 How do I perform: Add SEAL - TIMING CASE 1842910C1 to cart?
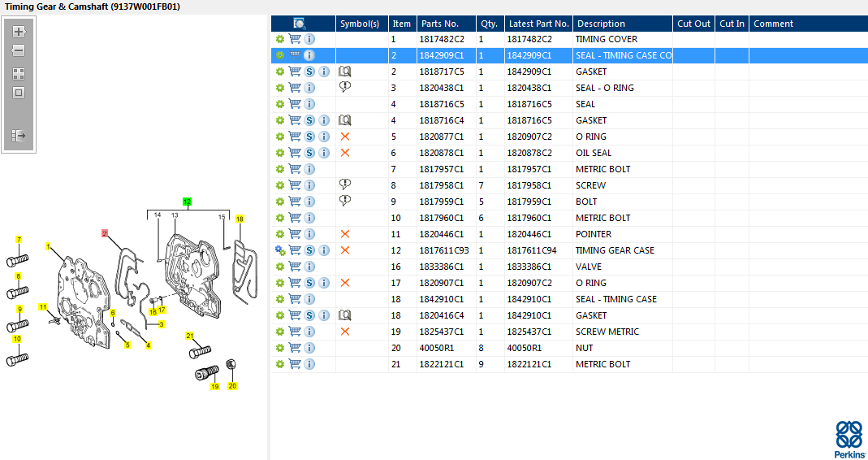pos(295,299)
